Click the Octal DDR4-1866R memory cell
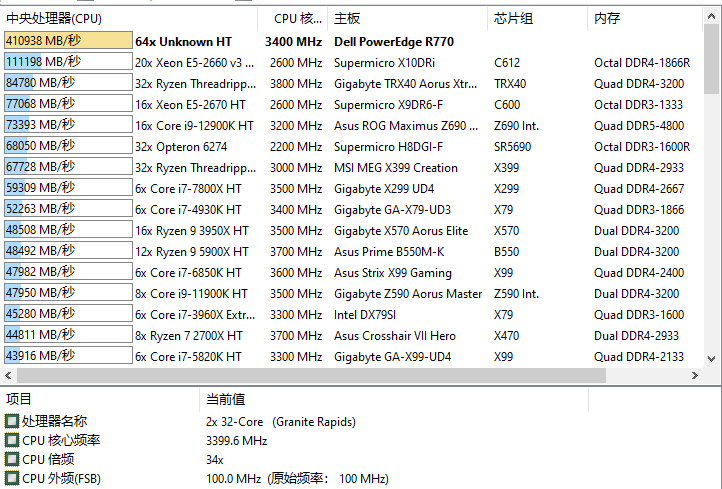This screenshot has height=489, width=722. [x=642, y=63]
